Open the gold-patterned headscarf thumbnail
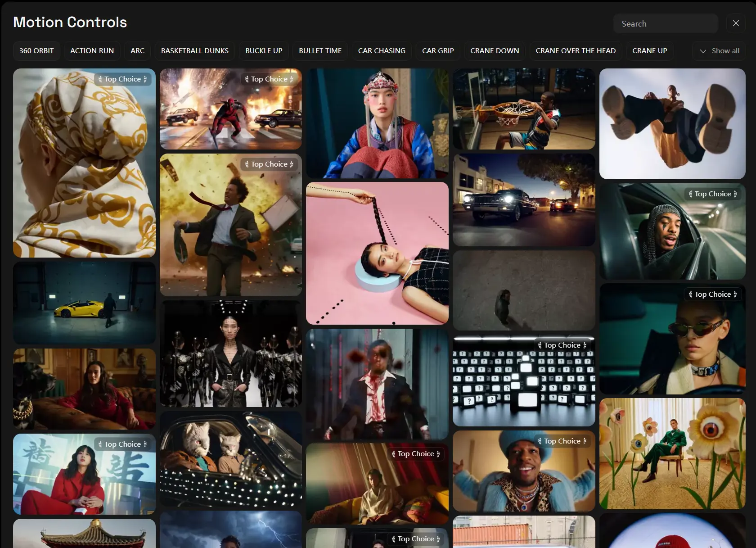Image resolution: width=756 pixels, height=548 pixels. click(x=84, y=163)
